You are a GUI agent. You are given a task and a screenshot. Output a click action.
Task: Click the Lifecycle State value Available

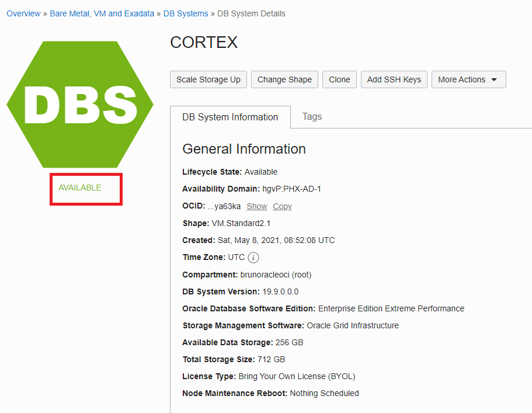tap(261, 172)
